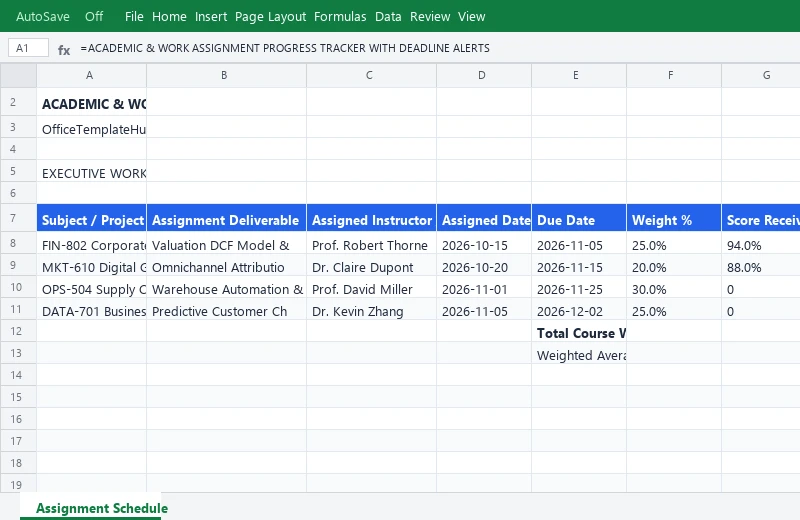Select row 2 header
This screenshot has width=800, height=520.
pyautogui.click(x=18, y=102)
